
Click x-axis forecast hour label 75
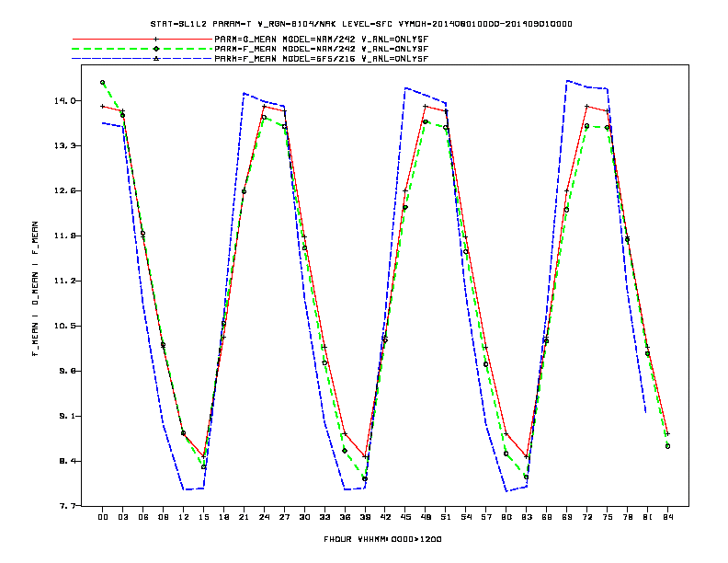tap(608, 517)
